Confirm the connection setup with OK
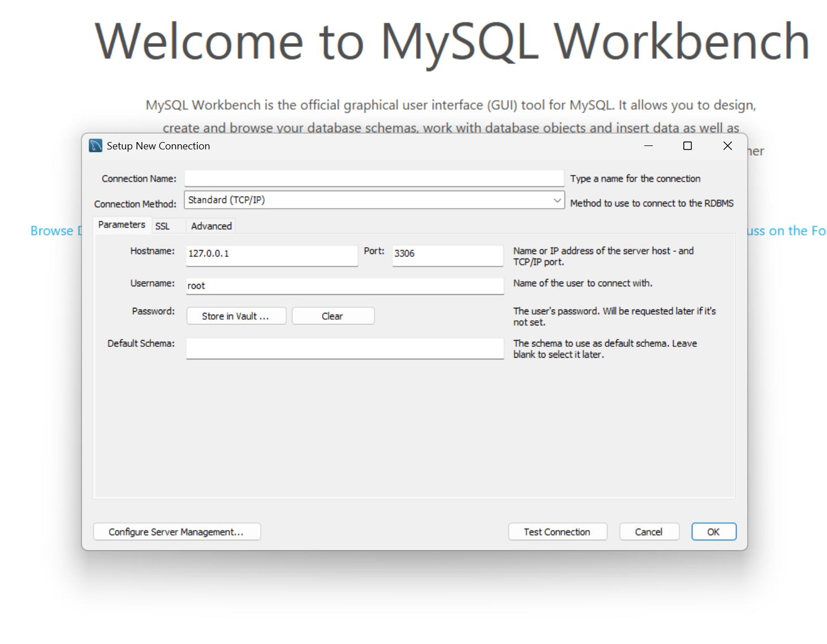The width and height of the screenshot is (827, 644). (x=713, y=531)
